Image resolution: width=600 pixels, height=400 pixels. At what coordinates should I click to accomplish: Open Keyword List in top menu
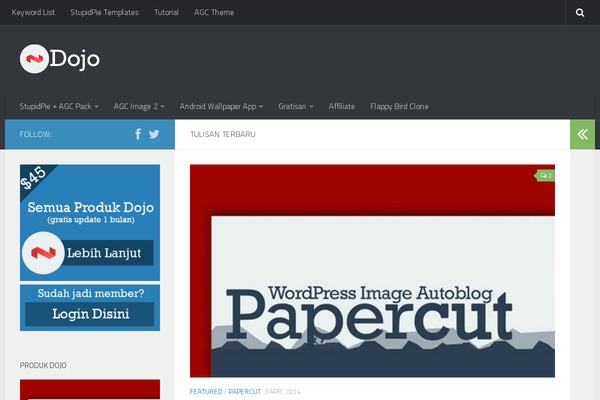[x=33, y=13]
